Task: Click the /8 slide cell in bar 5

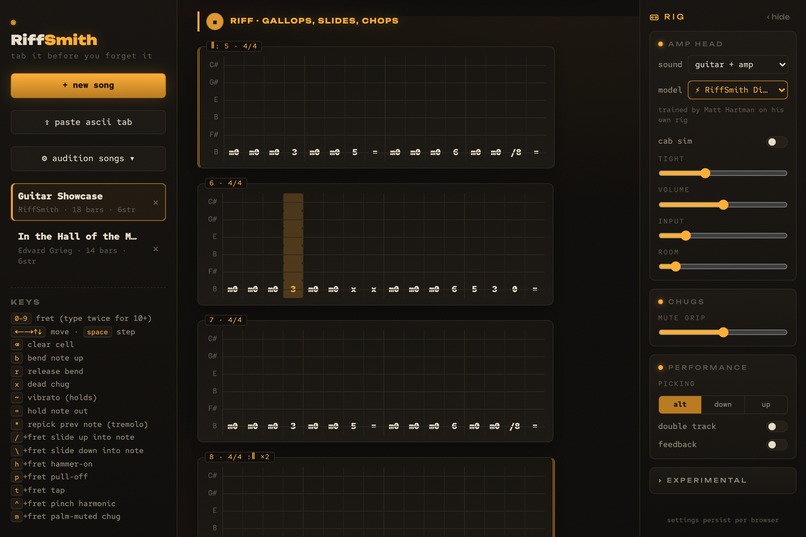Action: point(516,152)
